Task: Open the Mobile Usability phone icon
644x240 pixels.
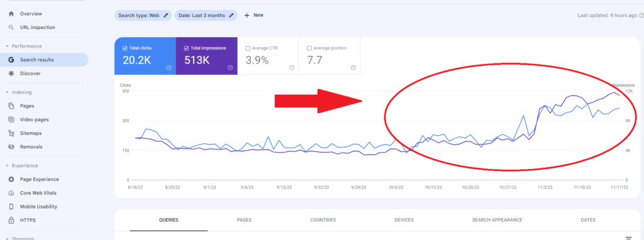Action: [x=11, y=207]
